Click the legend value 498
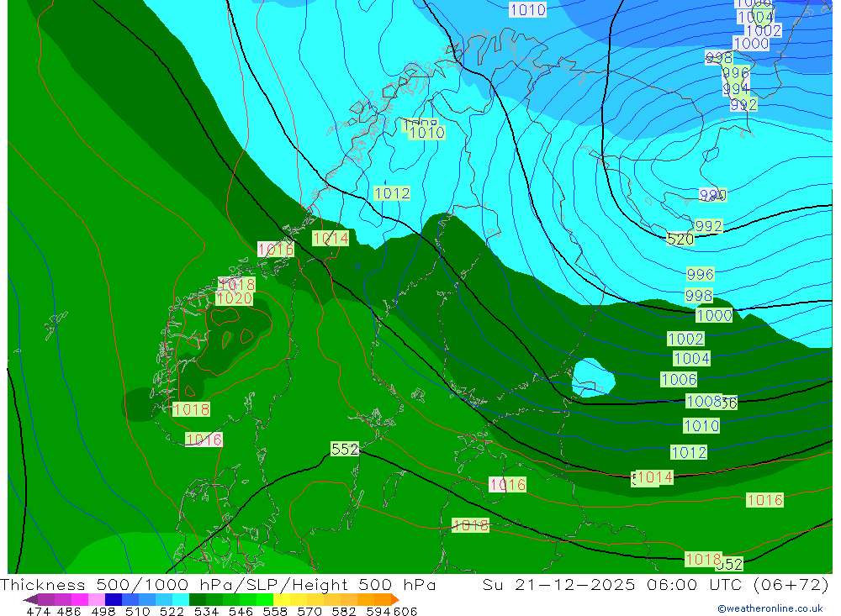 103,611
